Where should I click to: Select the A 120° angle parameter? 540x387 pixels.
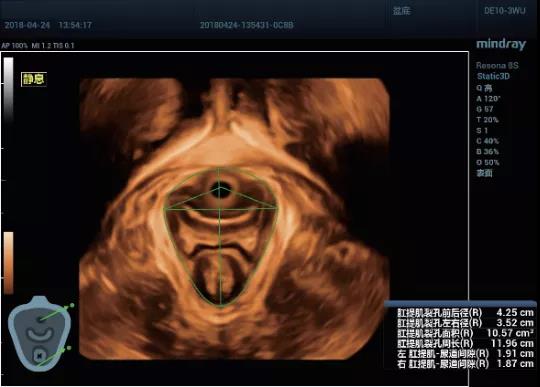point(488,99)
